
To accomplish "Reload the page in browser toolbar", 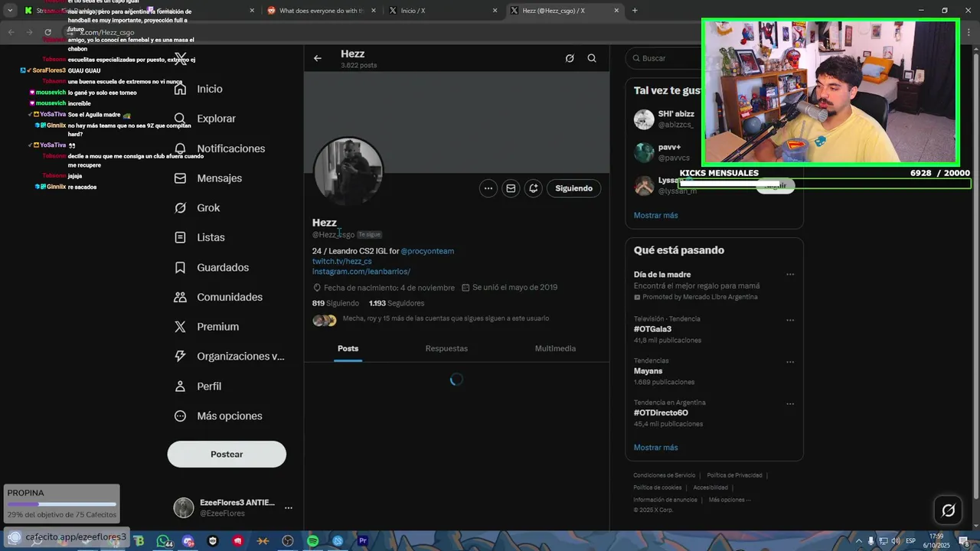I will point(47,32).
